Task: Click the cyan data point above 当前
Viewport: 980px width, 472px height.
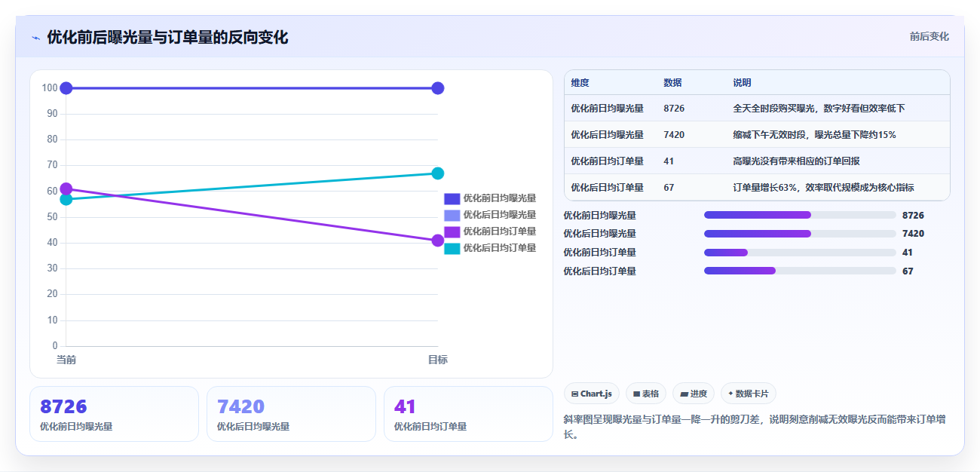Action: click(66, 199)
